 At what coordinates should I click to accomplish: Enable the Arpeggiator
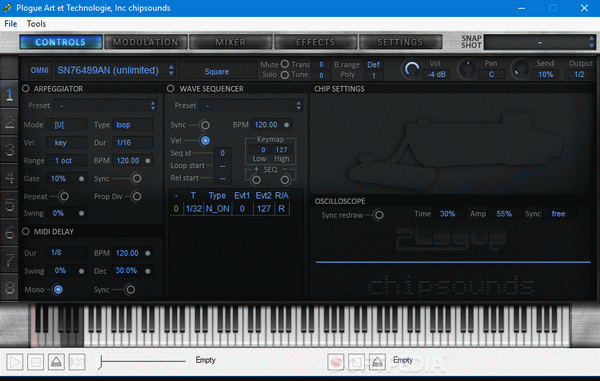[x=26, y=89]
